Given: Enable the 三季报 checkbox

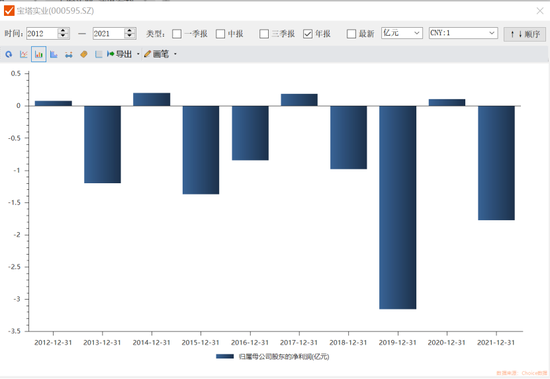Looking at the screenshot, I should pyautogui.click(x=264, y=34).
